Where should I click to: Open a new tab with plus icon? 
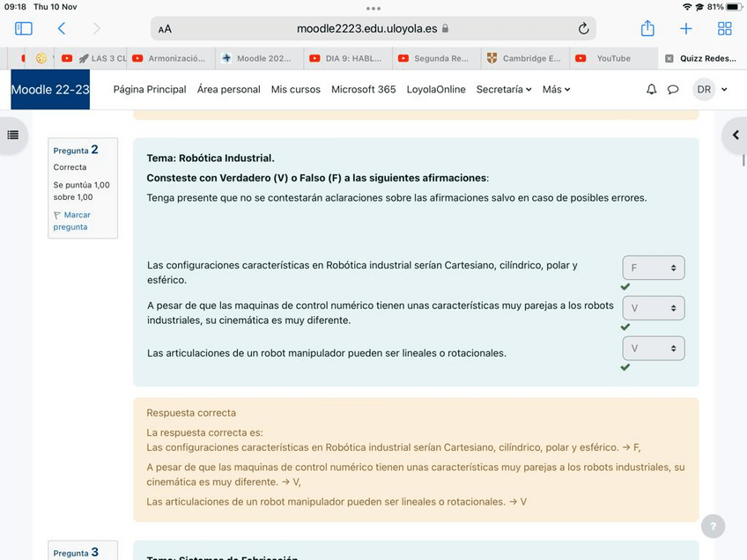(x=686, y=28)
